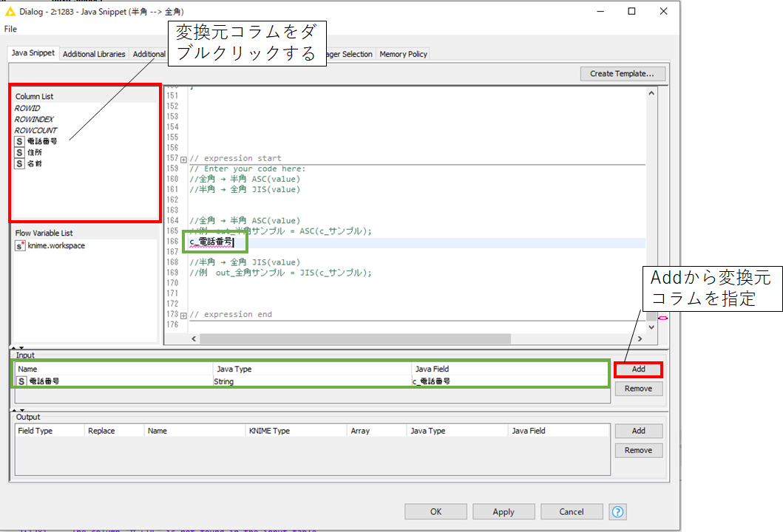Image resolution: width=783 pixels, height=532 pixels.
Task: Collapse the Input panel with the splitter arrows
Action: (x=18, y=348)
